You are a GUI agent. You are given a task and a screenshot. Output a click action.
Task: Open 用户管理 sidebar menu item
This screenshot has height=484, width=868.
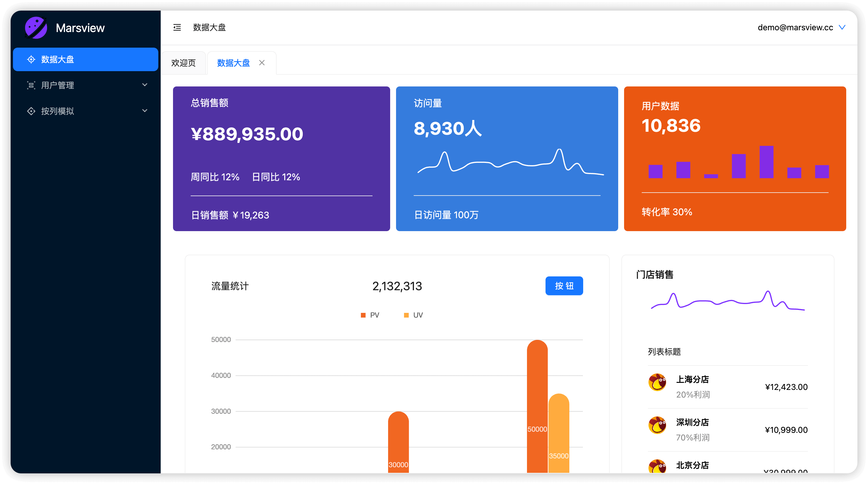[x=86, y=85]
